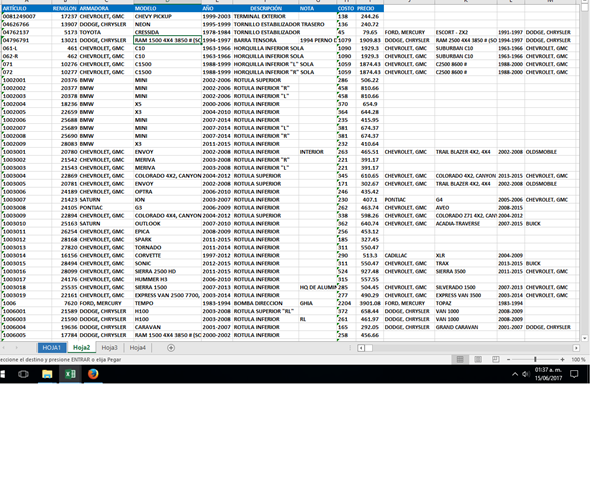The height and width of the screenshot is (480, 600).
Task: Click the GRAND CARAVAN cell
Action: click(466, 327)
